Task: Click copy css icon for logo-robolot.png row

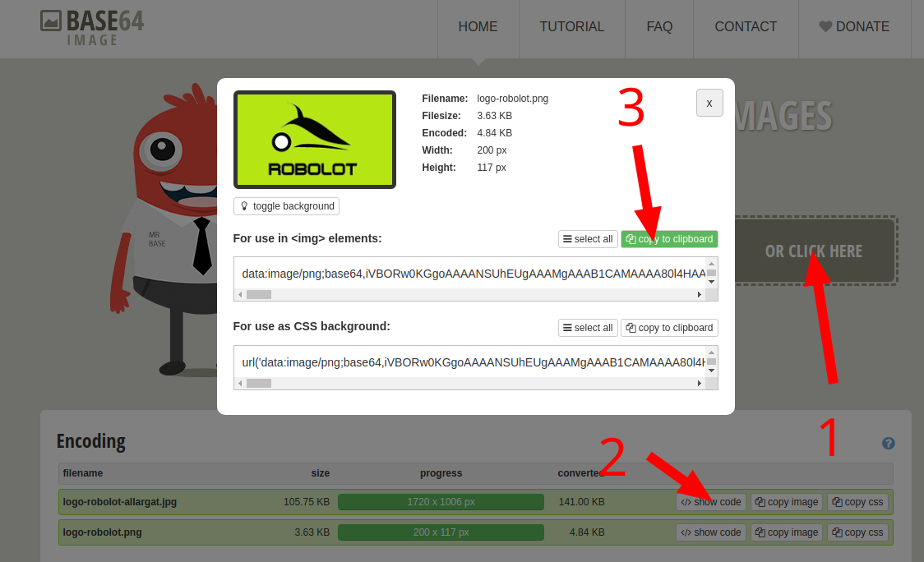Action: pos(838,532)
